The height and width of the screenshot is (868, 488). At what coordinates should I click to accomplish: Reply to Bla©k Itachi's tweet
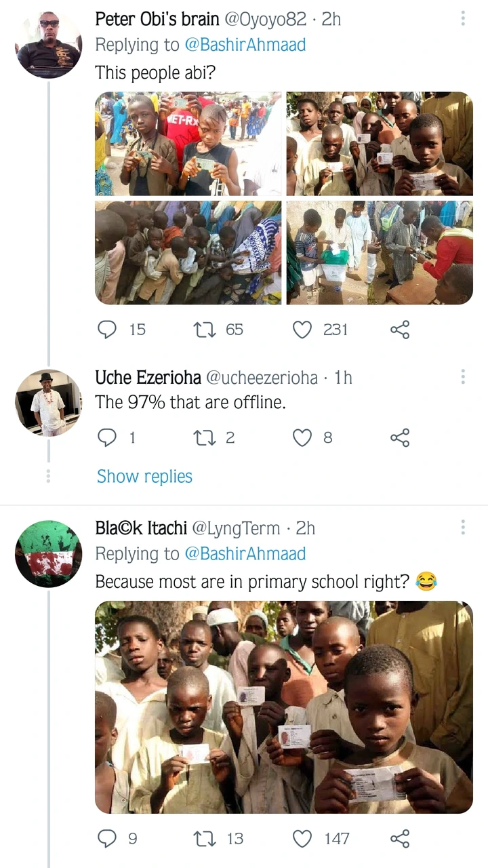pos(107,839)
